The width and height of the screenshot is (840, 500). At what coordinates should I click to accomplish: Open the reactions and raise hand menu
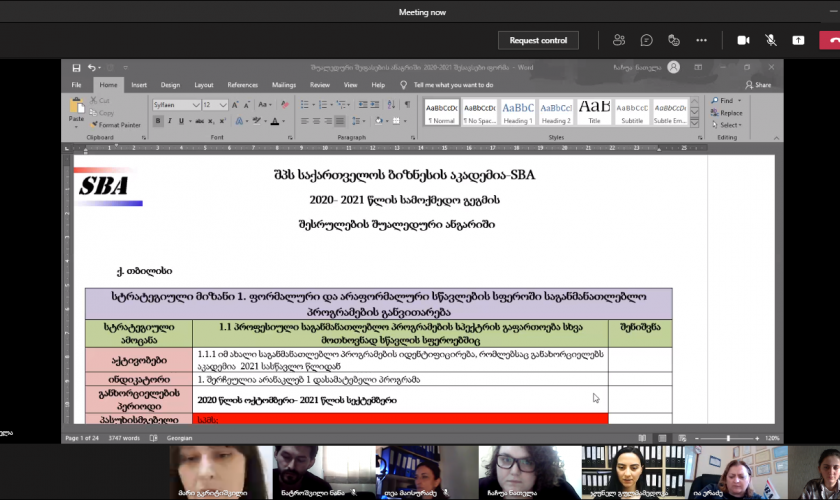[674, 40]
